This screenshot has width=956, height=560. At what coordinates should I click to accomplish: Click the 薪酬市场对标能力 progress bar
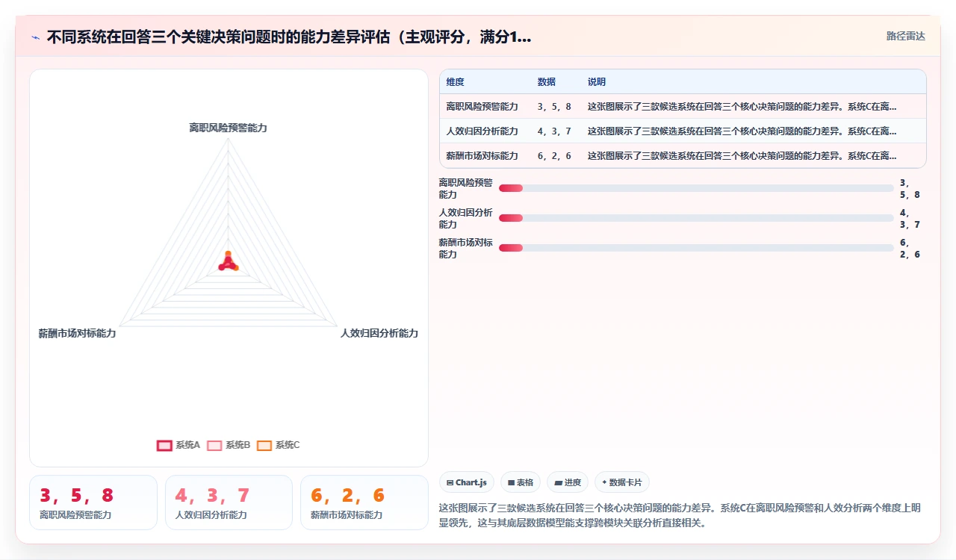[696, 248]
